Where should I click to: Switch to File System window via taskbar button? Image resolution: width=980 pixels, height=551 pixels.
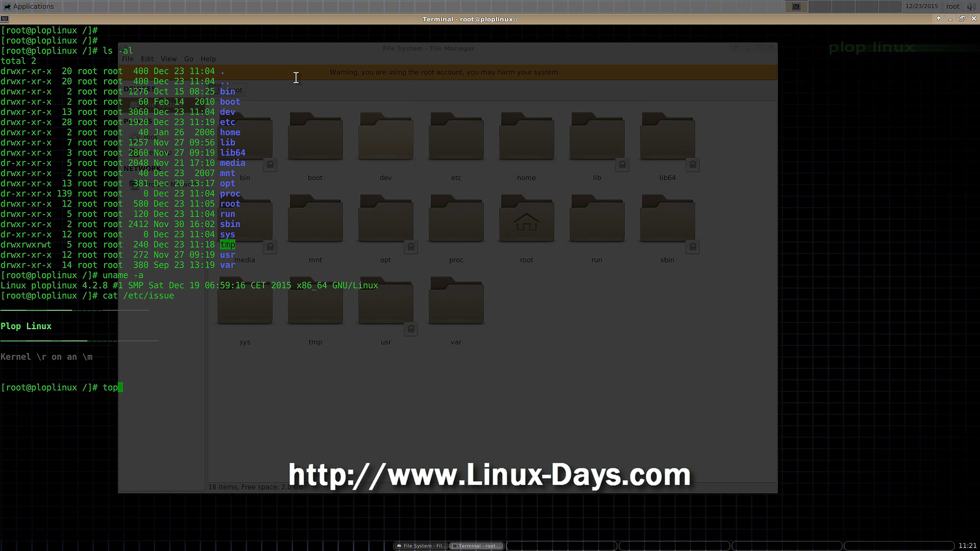[x=421, y=546]
